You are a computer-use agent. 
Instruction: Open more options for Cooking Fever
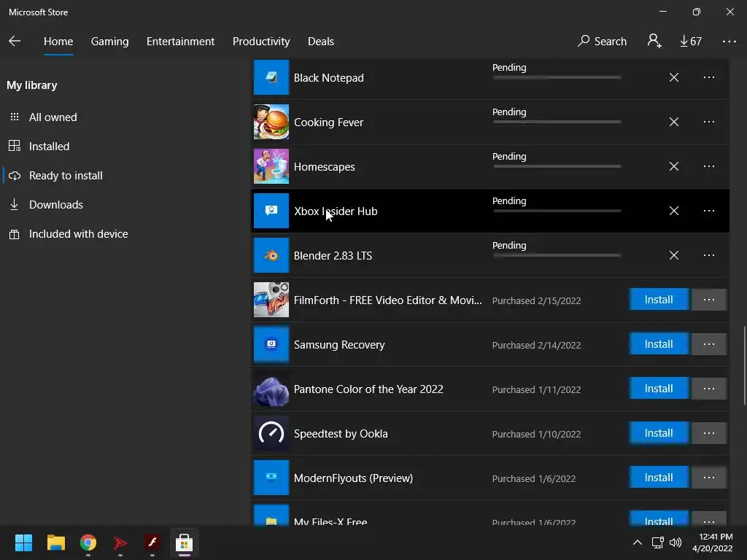click(709, 122)
